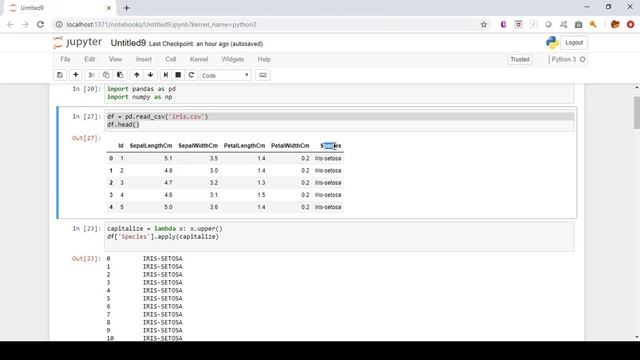Image resolution: width=640 pixels, height=360 pixels.
Task: Click Iris-setosa in table row 0
Action: [x=328, y=158]
